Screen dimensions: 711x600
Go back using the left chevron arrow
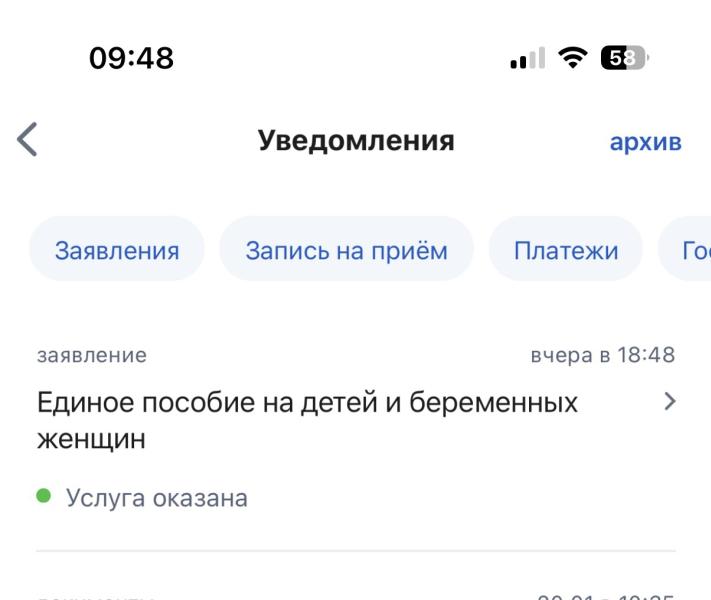click(27, 139)
